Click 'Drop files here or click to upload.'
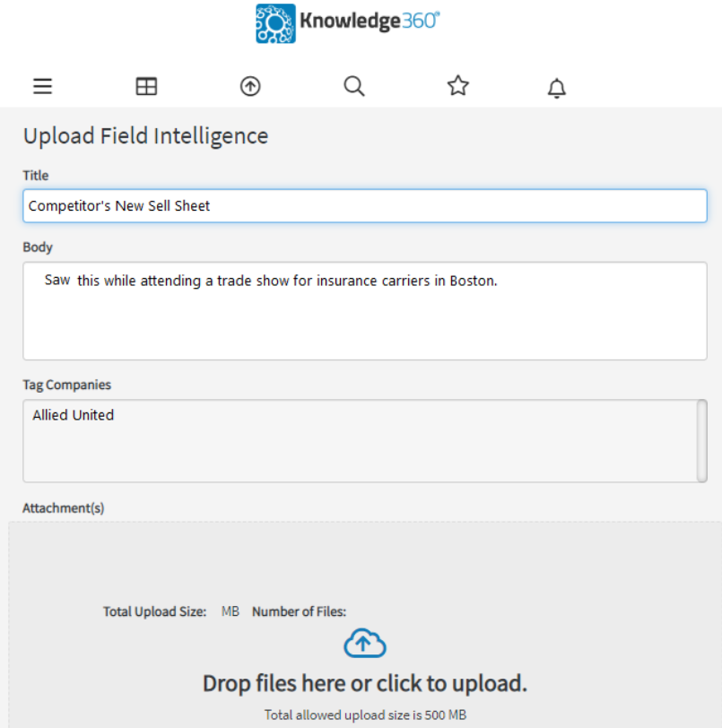Screen dimensions: 722x728 tap(365, 683)
